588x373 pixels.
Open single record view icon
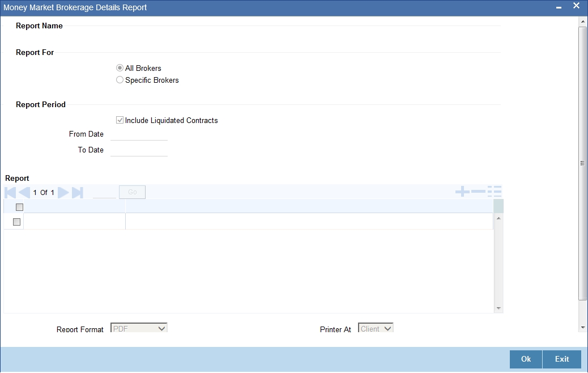pyautogui.click(x=495, y=192)
